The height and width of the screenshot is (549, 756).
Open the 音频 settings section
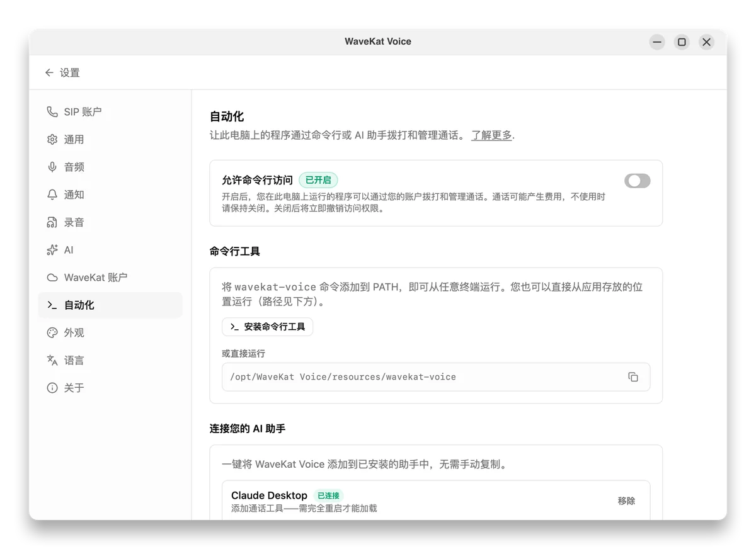coord(110,167)
